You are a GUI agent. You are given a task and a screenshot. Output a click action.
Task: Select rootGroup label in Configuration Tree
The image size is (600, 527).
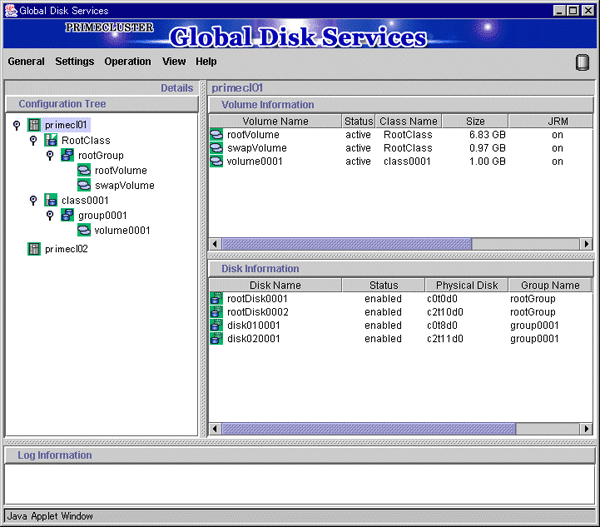(101, 155)
